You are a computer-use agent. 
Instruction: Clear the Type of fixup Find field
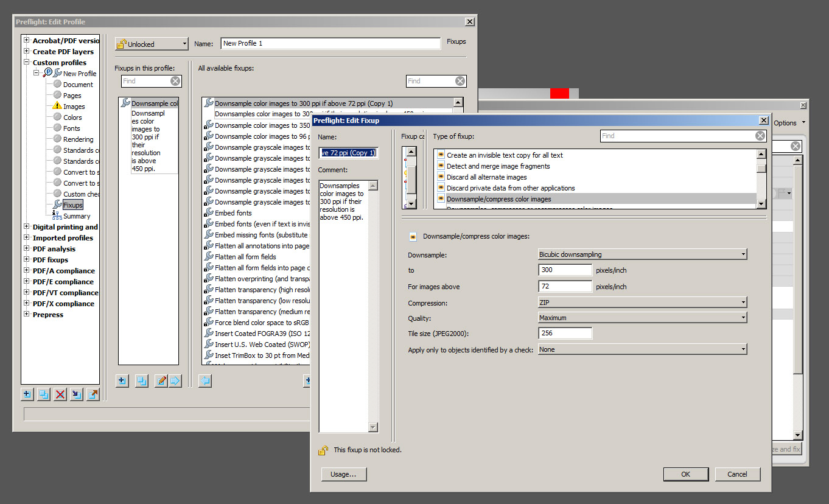(760, 136)
